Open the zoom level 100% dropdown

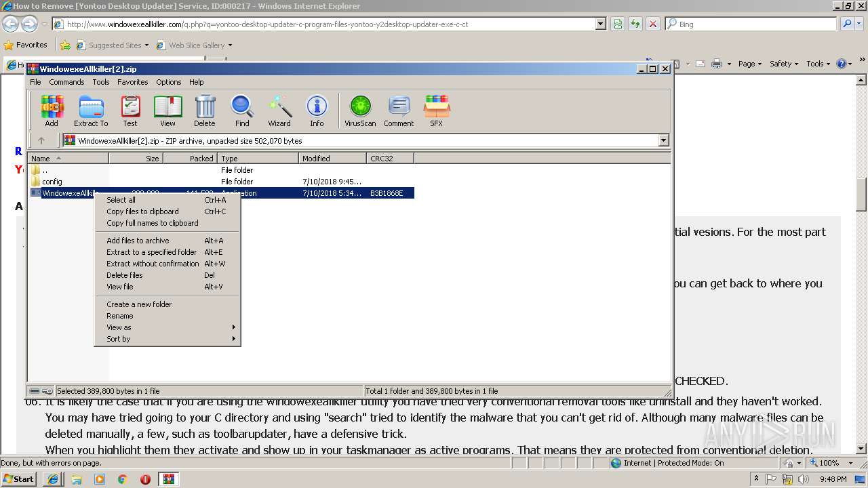pos(852,463)
